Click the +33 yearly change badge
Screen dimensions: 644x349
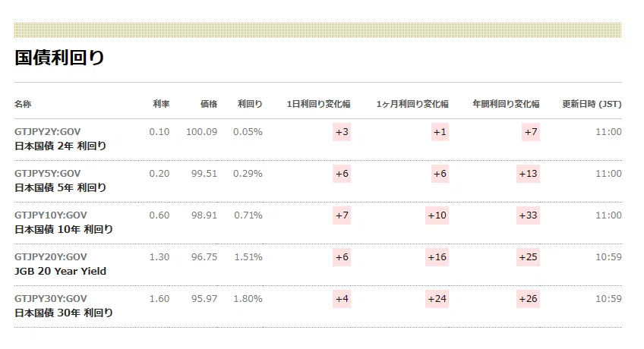pyautogui.click(x=528, y=215)
